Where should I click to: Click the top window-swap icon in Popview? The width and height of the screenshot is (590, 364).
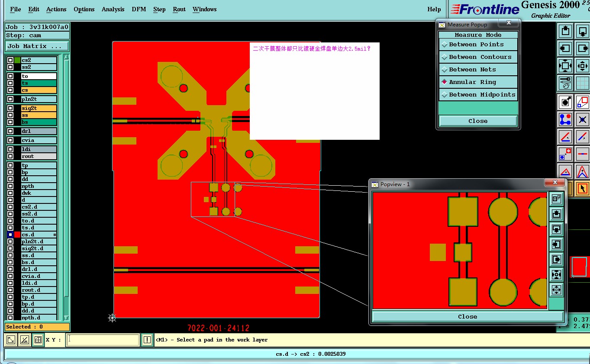(556, 199)
